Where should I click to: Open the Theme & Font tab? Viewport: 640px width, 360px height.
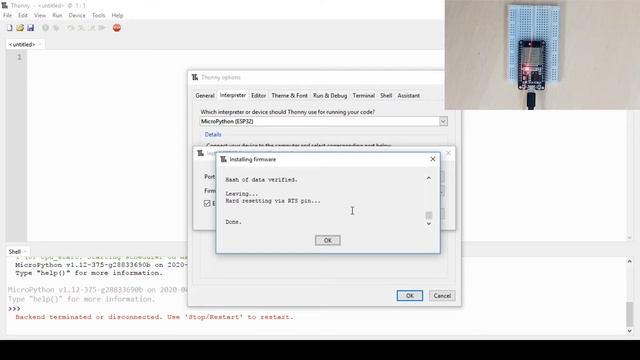[x=289, y=96]
